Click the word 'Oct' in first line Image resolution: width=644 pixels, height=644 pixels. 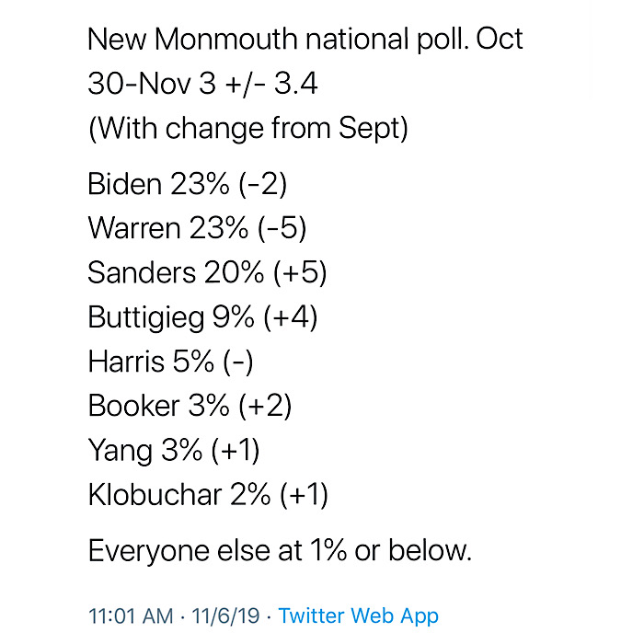point(500,40)
